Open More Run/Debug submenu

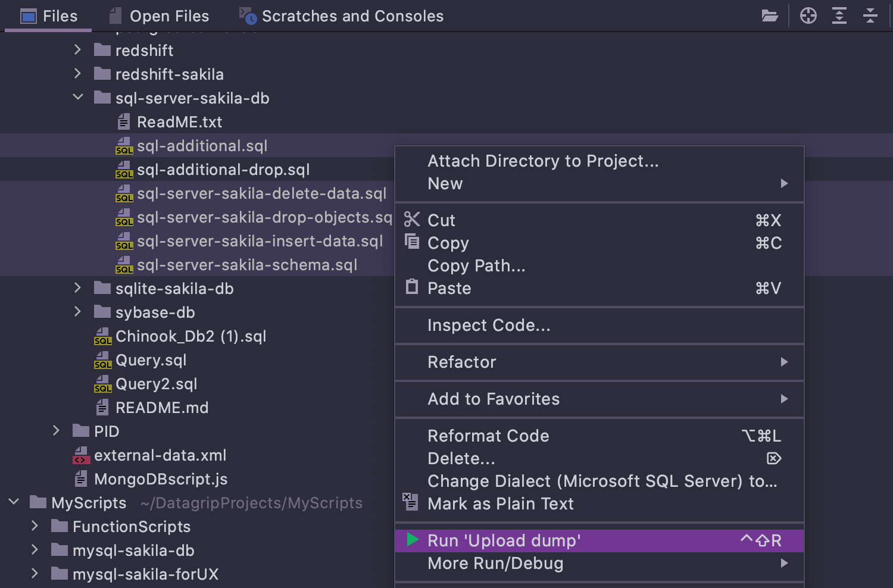tap(600, 563)
